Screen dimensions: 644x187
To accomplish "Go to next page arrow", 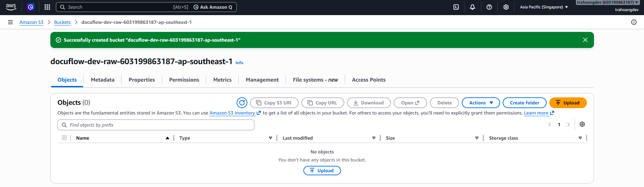I will [x=568, y=125].
